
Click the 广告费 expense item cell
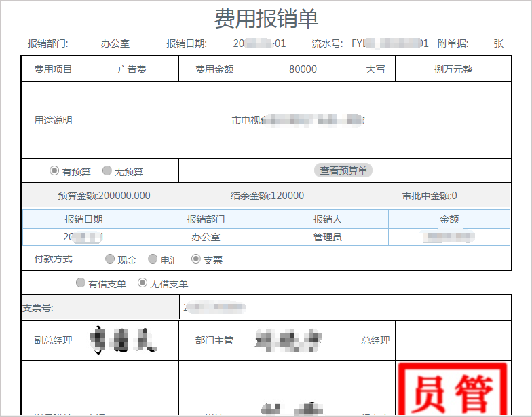[x=132, y=69]
